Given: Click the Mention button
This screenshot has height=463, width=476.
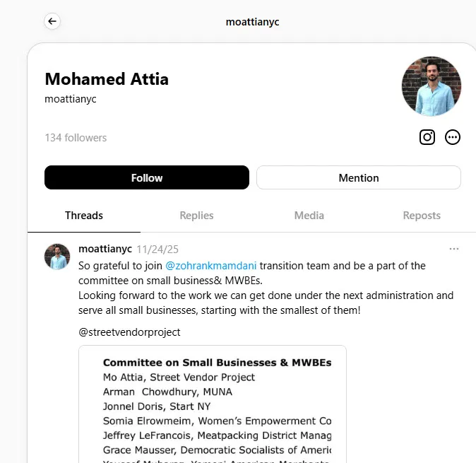Looking at the screenshot, I should (359, 177).
